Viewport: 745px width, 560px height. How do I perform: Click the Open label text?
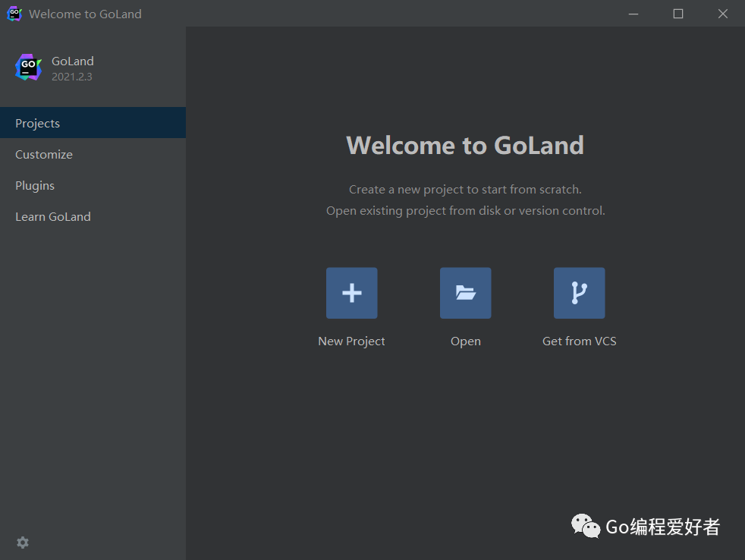pos(466,341)
